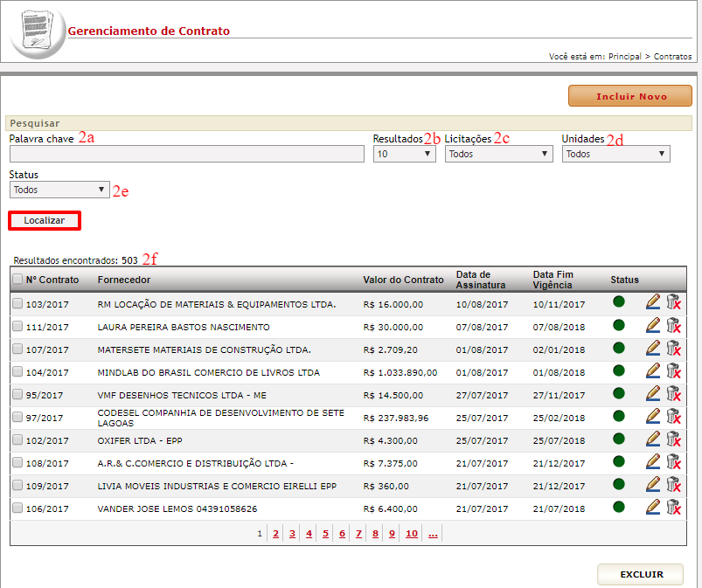Edit the OXIFER LTDA contract row
This screenshot has width=702, height=588.
tap(653, 439)
